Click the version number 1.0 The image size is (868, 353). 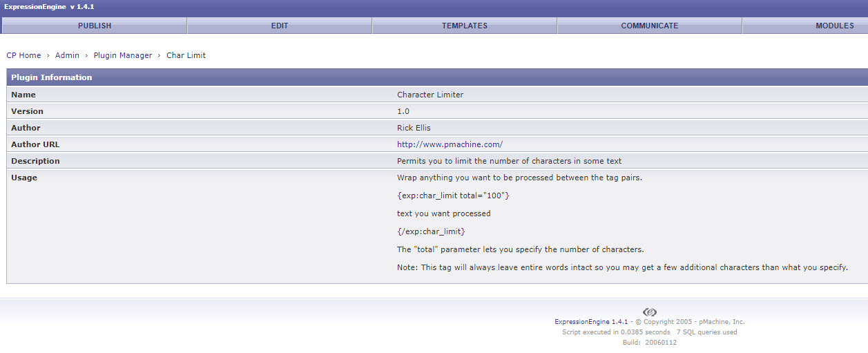[403, 111]
